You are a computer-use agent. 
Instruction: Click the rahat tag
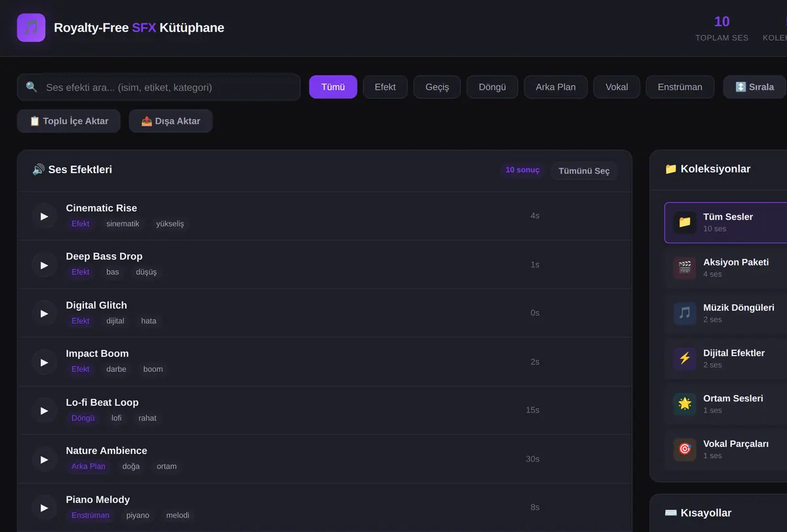point(148,418)
